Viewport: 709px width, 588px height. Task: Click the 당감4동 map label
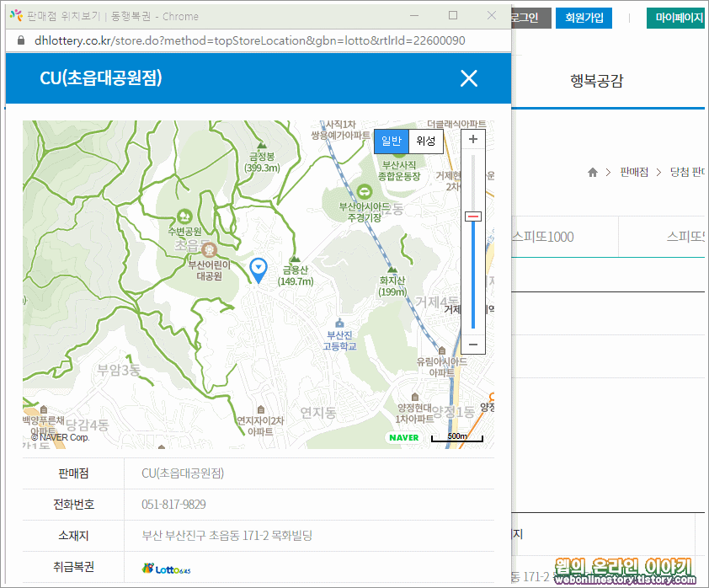click(88, 425)
